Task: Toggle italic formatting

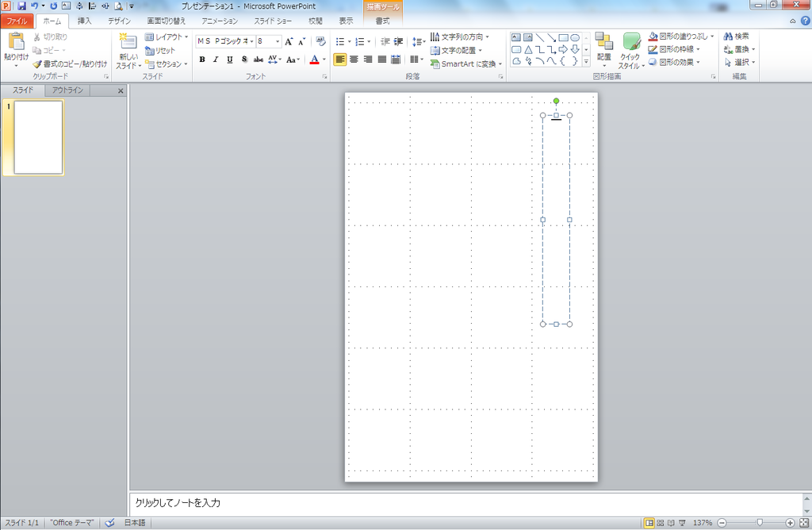Action: pos(216,60)
